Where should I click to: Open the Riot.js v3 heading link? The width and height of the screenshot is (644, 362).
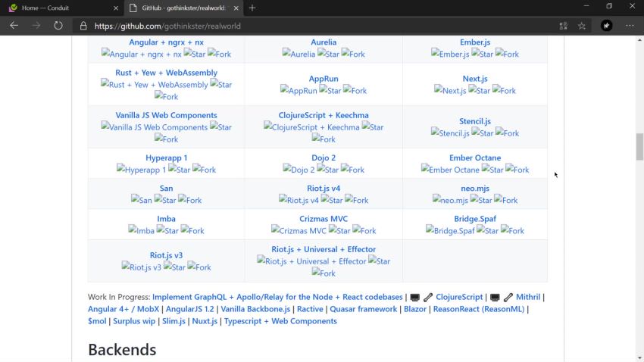[166, 255]
